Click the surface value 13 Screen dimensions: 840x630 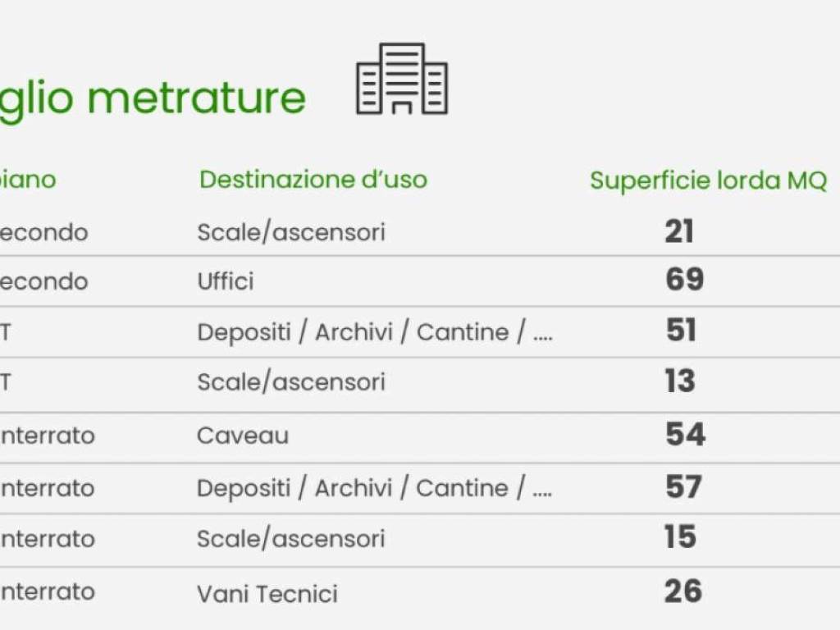(680, 381)
